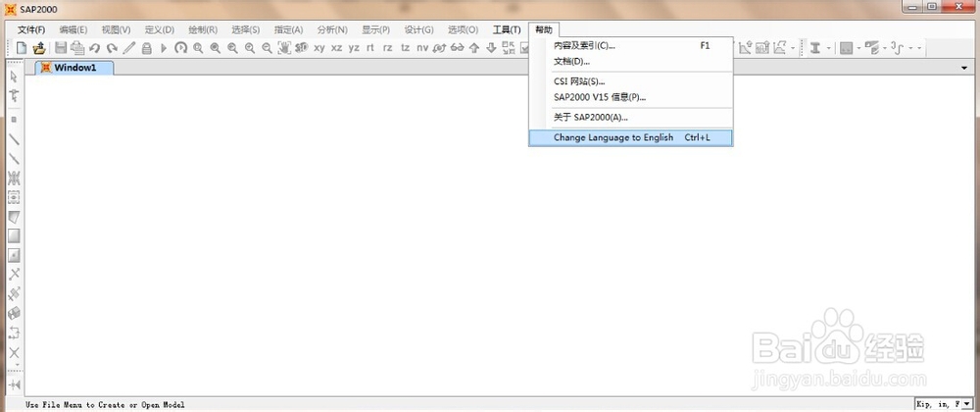Open the cold-formed section dropdown arrow
Viewport: 980px width, 412px height.
click(885, 47)
